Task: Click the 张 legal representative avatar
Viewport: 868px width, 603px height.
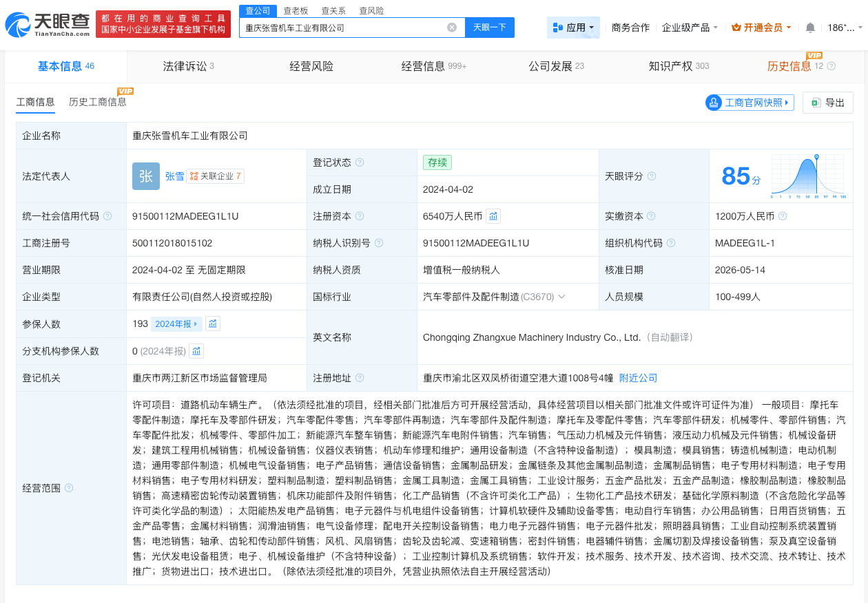Action: 146,176
